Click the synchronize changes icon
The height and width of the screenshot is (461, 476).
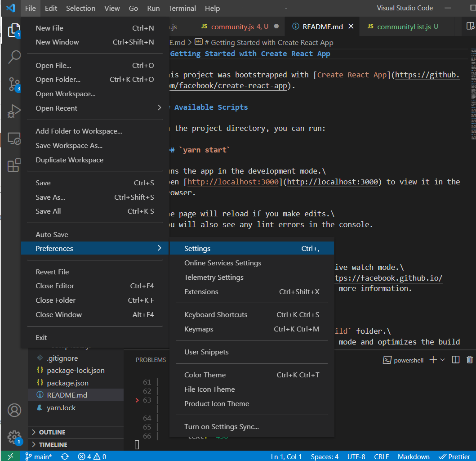tap(65, 457)
